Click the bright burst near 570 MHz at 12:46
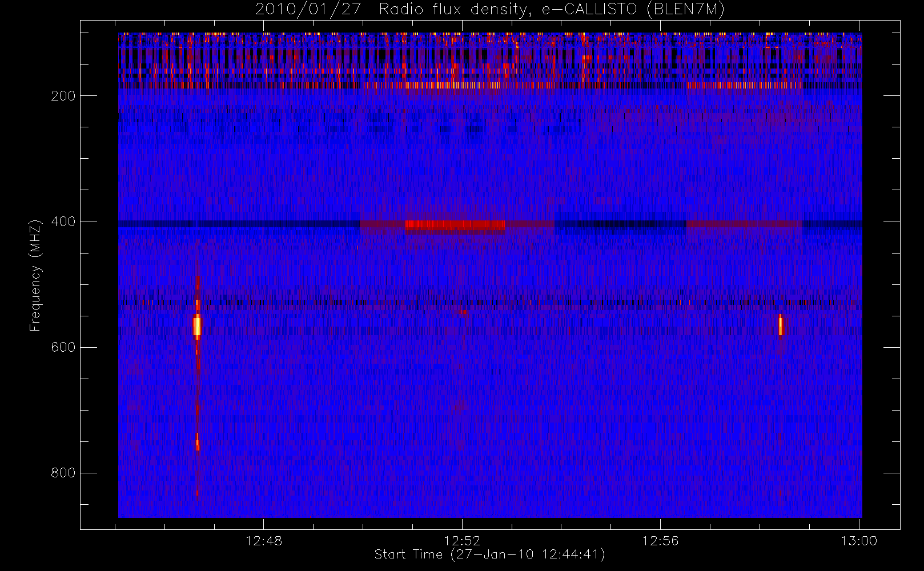 click(197, 326)
